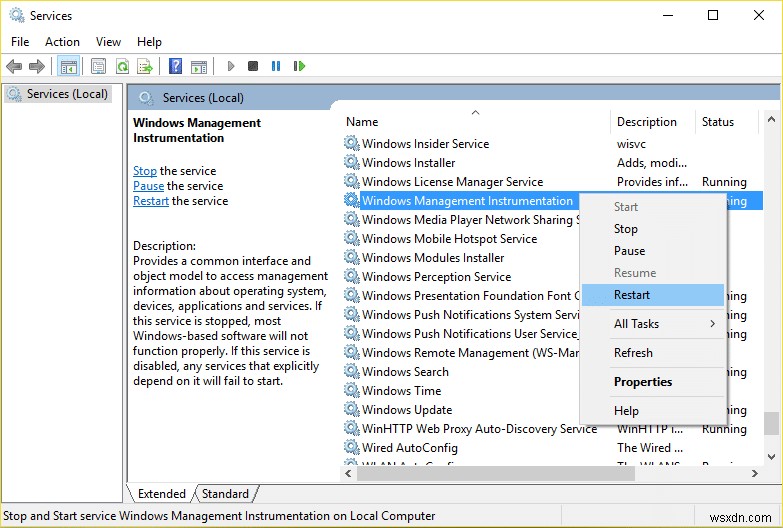
Task: Click gear icon of Windows Insider Service
Action: 352,143
